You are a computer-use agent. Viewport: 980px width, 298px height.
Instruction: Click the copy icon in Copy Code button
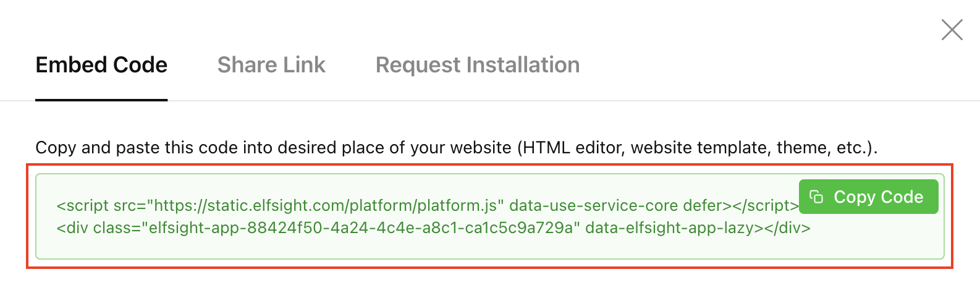click(x=816, y=197)
